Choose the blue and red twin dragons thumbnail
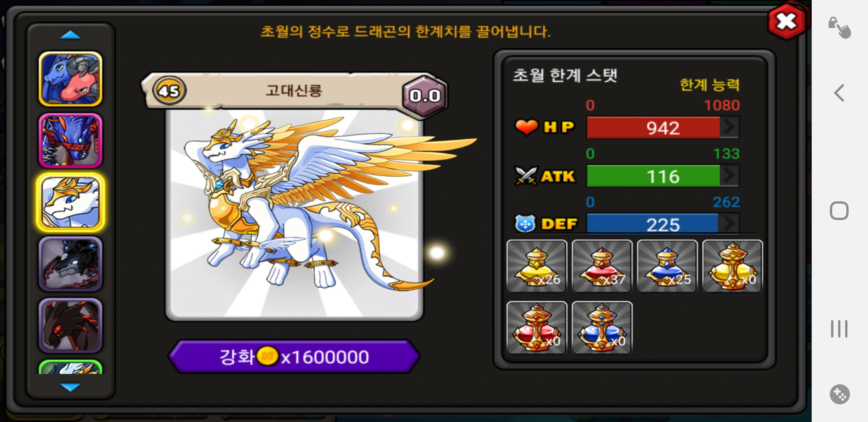Viewport: 868px width, 422px height. pyautogui.click(x=70, y=79)
